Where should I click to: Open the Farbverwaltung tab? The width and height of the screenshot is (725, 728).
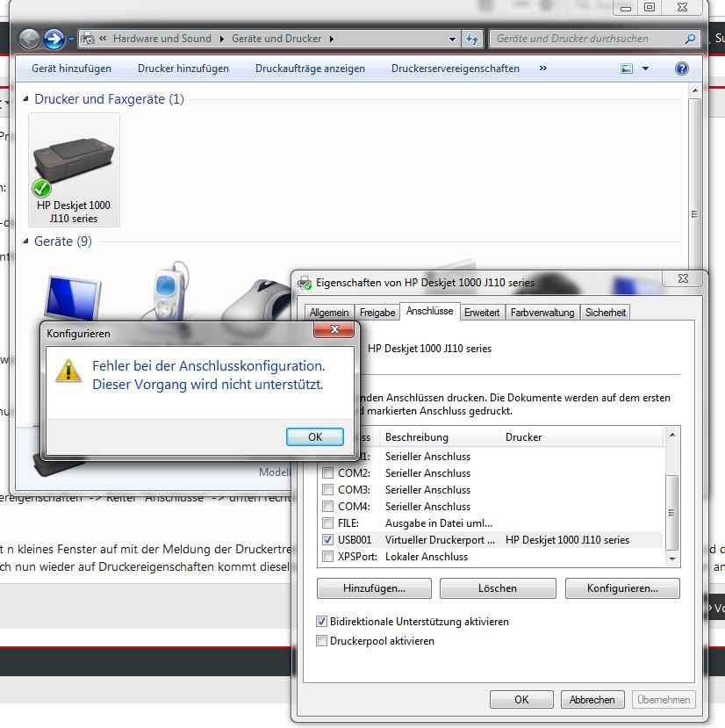pos(542,313)
